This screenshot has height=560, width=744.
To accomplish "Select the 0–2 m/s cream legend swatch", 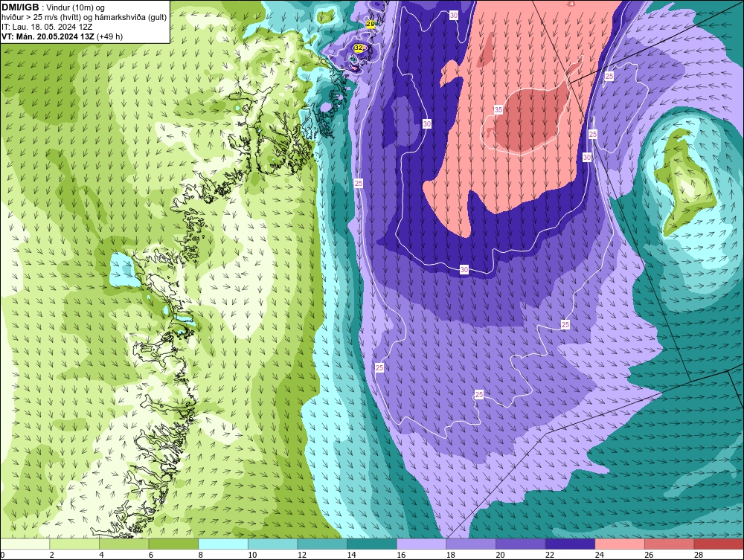I will pyautogui.click(x=25, y=544).
